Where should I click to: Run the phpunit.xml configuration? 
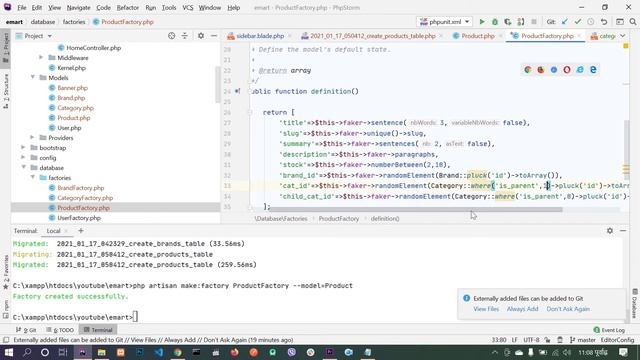[x=482, y=22]
